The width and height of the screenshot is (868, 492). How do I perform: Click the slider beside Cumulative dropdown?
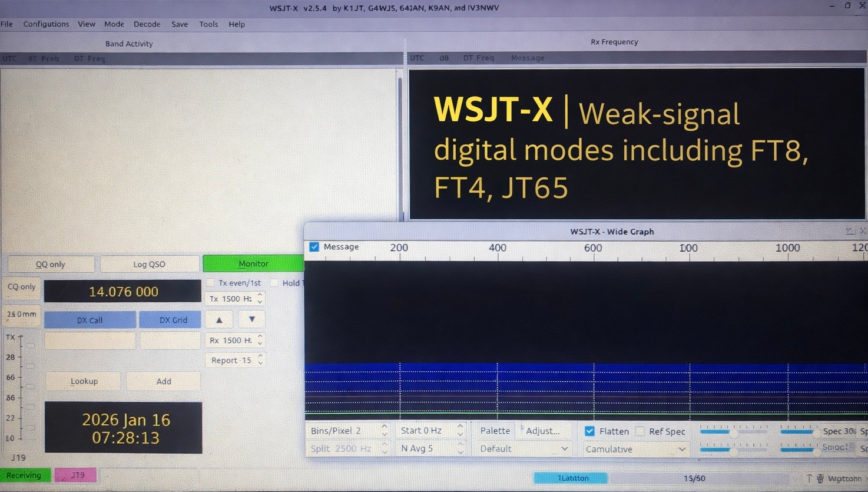(x=734, y=450)
